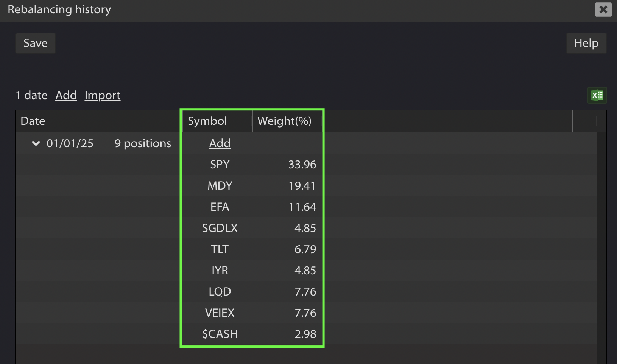Click the Import link
Image resolution: width=617 pixels, height=364 pixels.
point(103,95)
